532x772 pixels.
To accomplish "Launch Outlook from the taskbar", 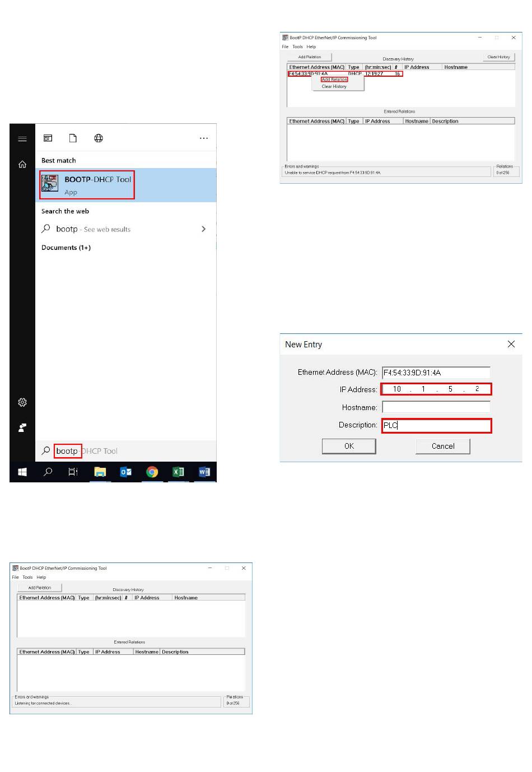I will click(126, 472).
